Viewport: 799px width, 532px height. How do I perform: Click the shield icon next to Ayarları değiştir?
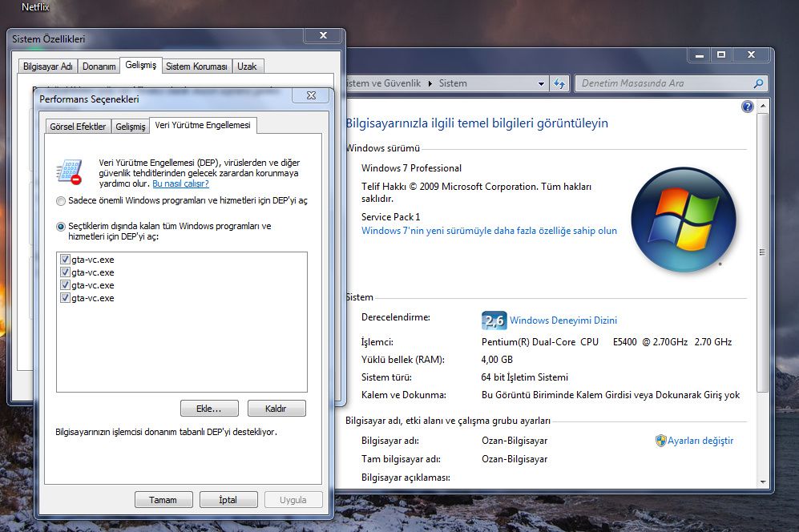(660, 441)
